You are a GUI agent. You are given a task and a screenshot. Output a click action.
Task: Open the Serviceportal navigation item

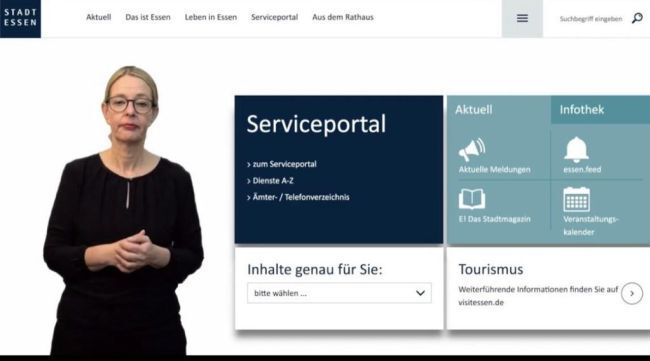pyautogui.click(x=274, y=17)
